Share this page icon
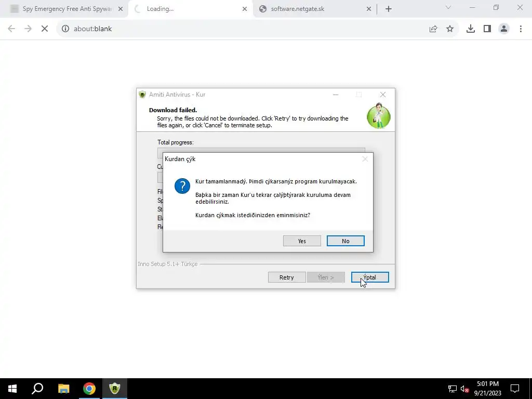 [433, 29]
